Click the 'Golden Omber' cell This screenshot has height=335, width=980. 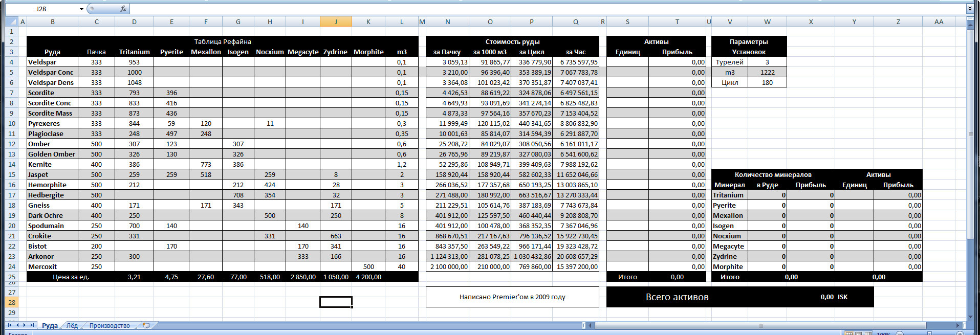52,154
